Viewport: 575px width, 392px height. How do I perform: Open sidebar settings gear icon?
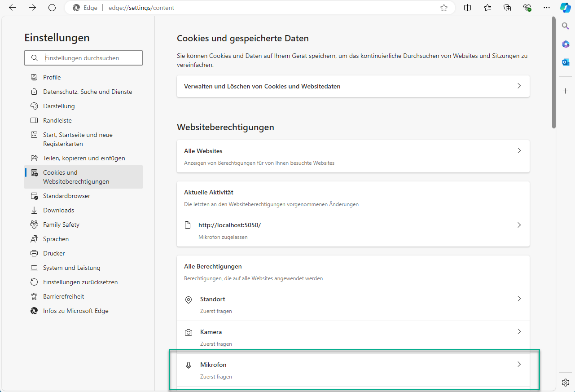tap(566, 382)
